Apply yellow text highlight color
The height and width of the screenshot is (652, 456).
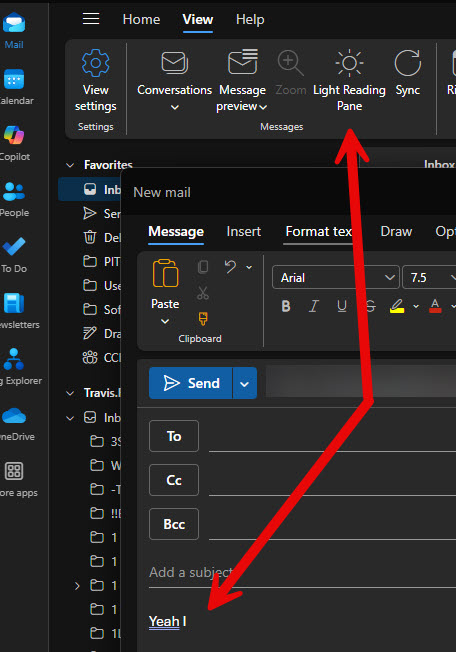click(x=397, y=306)
